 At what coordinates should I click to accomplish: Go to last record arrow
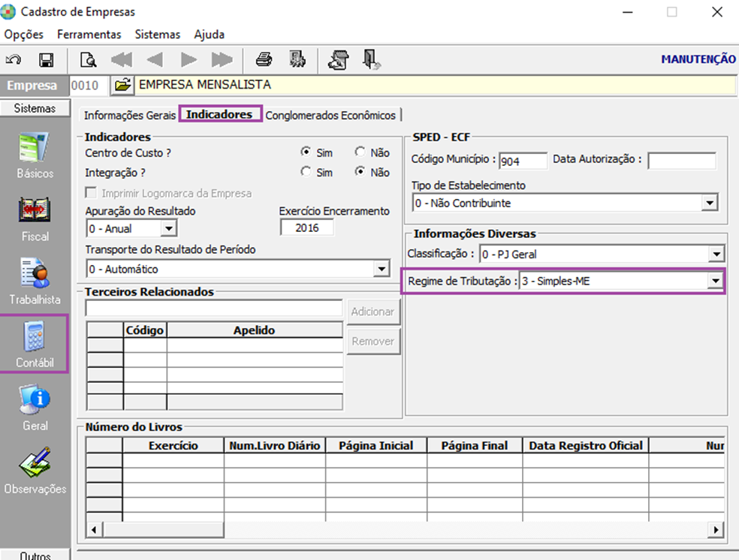222,60
